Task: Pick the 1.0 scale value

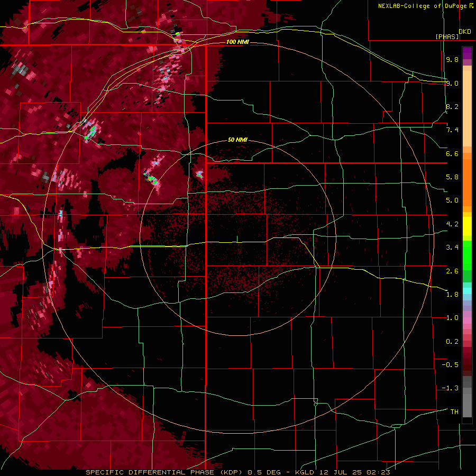Action: 452,318
